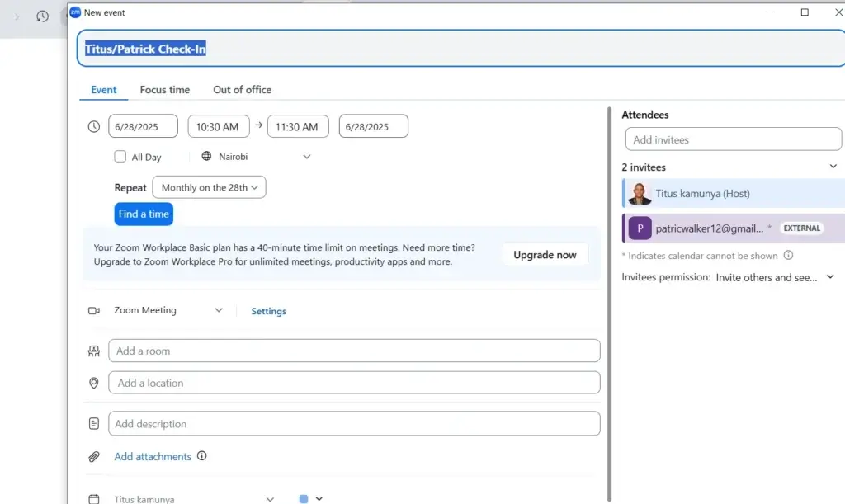Click the paperclip attachment icon
Viewport: 845px width, 504px height.
[94, 457]
